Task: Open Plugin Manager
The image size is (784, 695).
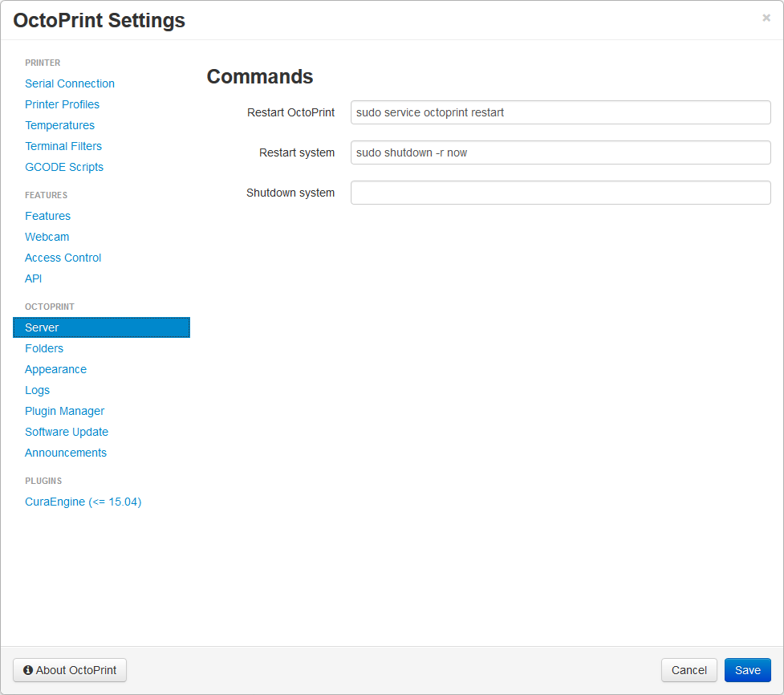Action: click(65, 411)
